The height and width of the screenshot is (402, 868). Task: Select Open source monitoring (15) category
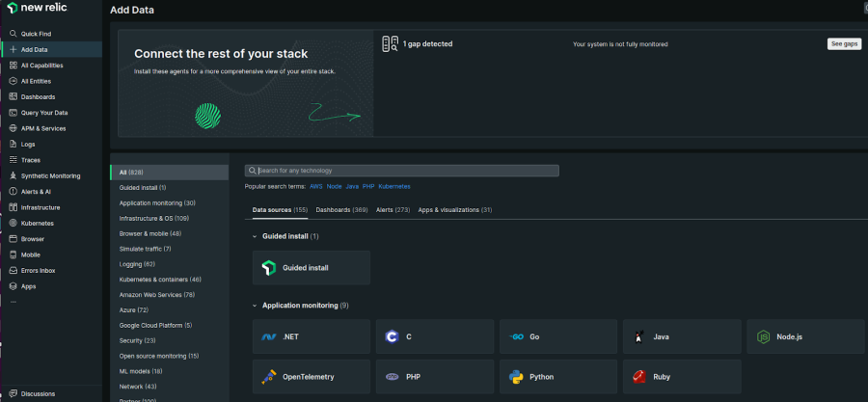point(170,356)
